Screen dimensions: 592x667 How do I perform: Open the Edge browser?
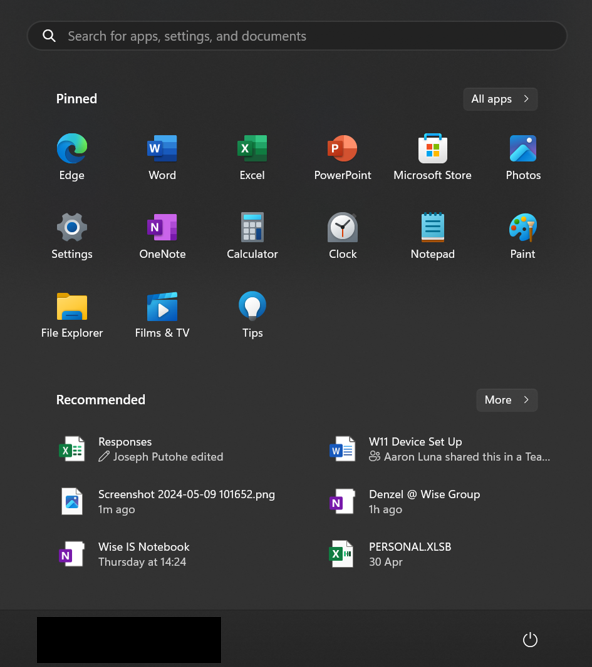(x=72, y=156)
